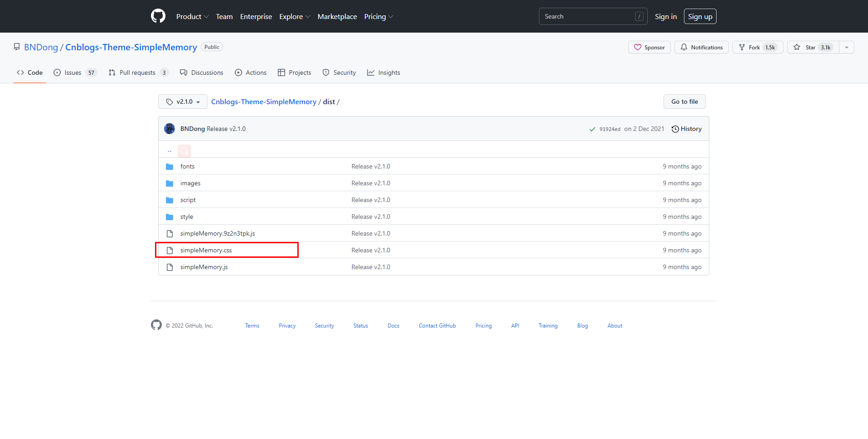Click file icon beside simpleMemory.css
Screen dimensions: 868x439
(x=170, y=251)
